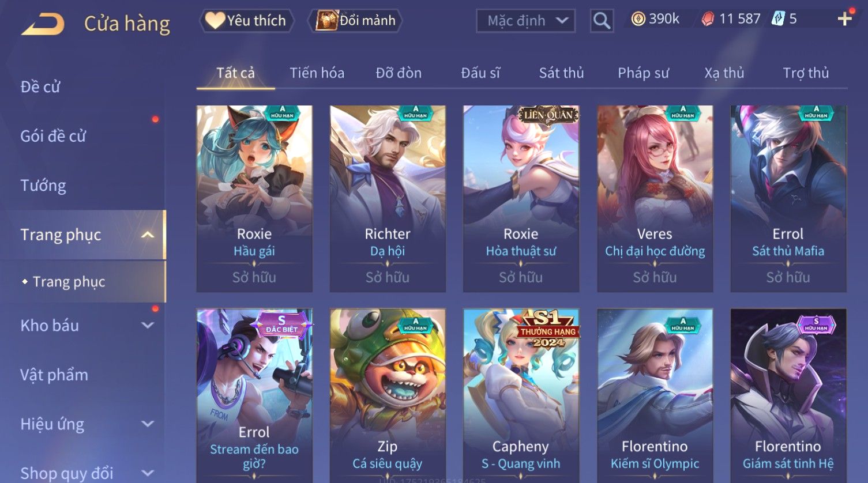Click the gold coin icon showing 390k
The image size is (868, 483).
[x=638, y=19]
